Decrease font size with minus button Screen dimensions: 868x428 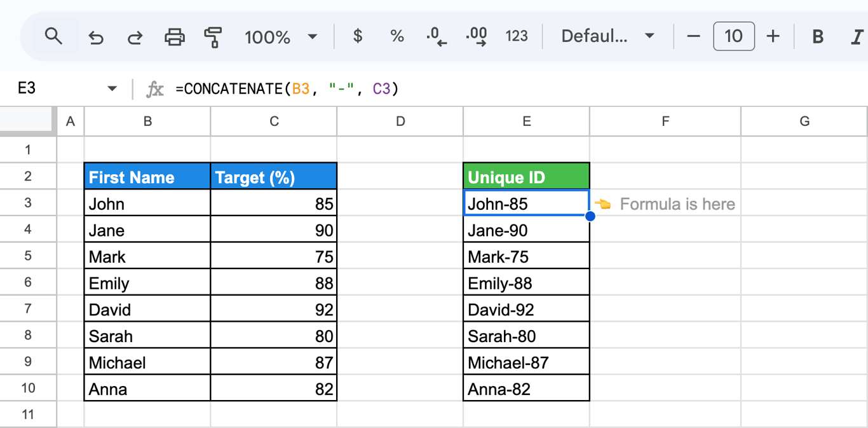tap(694, 37)
